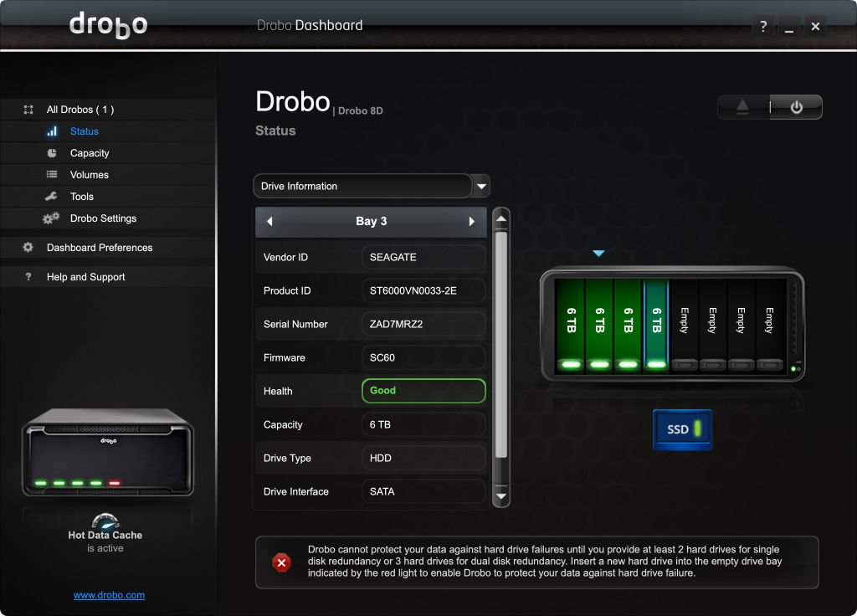Image resolution: width=857 pixels, height=616 pixels.
Task: Click the Status bar-chart icon
Action: click(x=52, y=131)
